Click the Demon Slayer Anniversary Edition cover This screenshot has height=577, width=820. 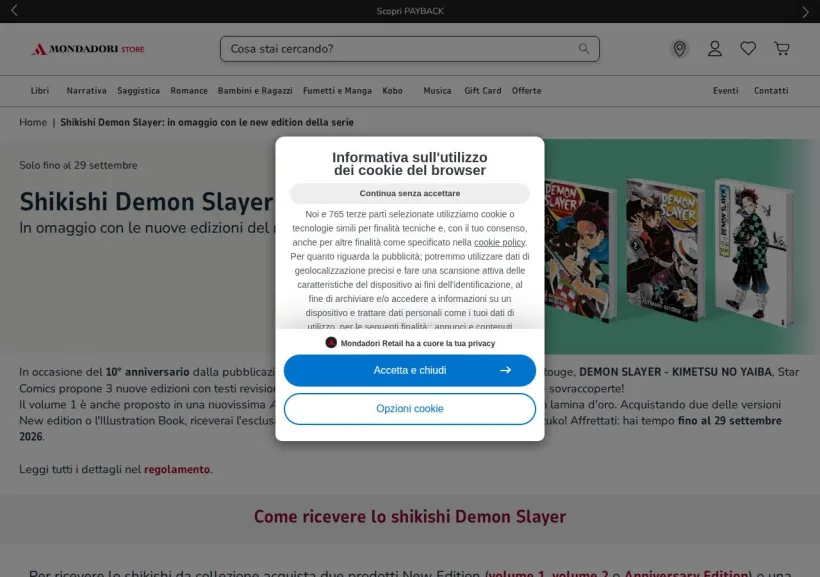(x=755, y=253)
